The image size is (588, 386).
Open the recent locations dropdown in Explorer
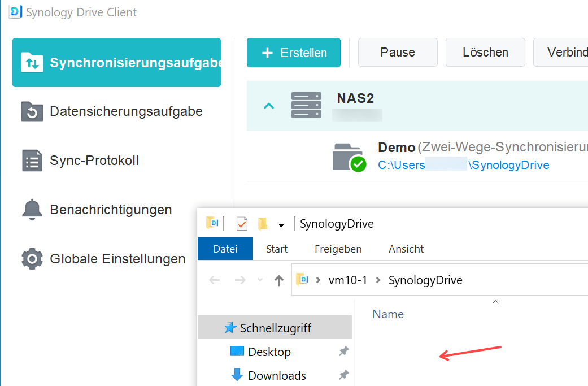(260, 280)
